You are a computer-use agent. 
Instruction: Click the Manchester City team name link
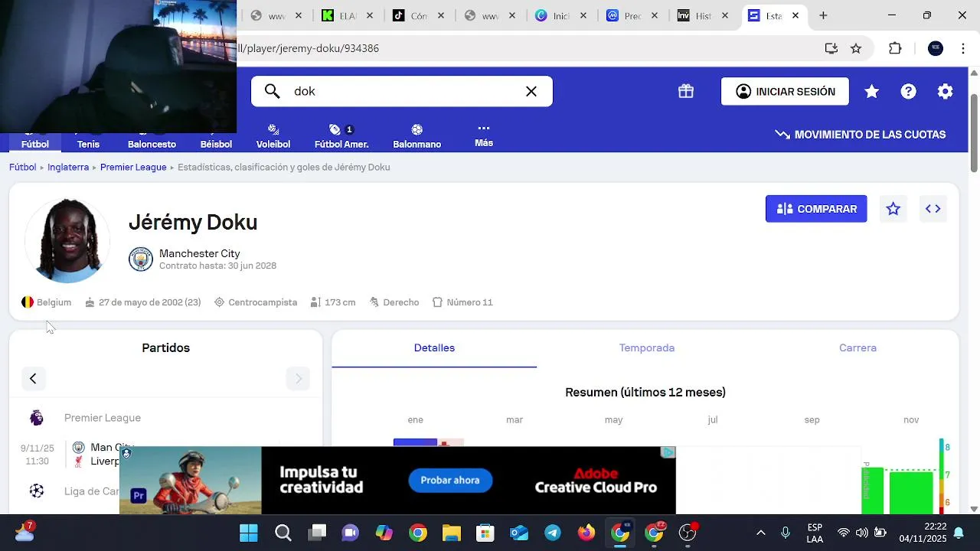click(x=200, y=253)
